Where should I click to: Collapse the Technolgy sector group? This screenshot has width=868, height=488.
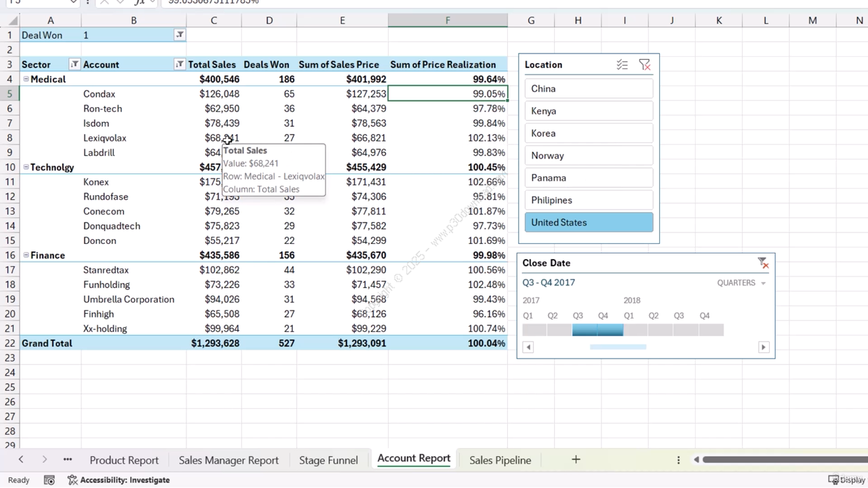pos(26,167)
